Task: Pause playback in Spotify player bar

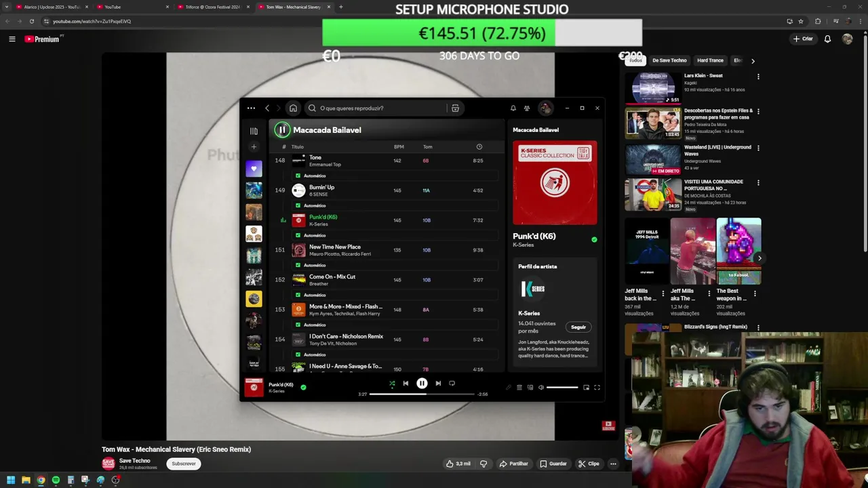Action: (422, 383)
